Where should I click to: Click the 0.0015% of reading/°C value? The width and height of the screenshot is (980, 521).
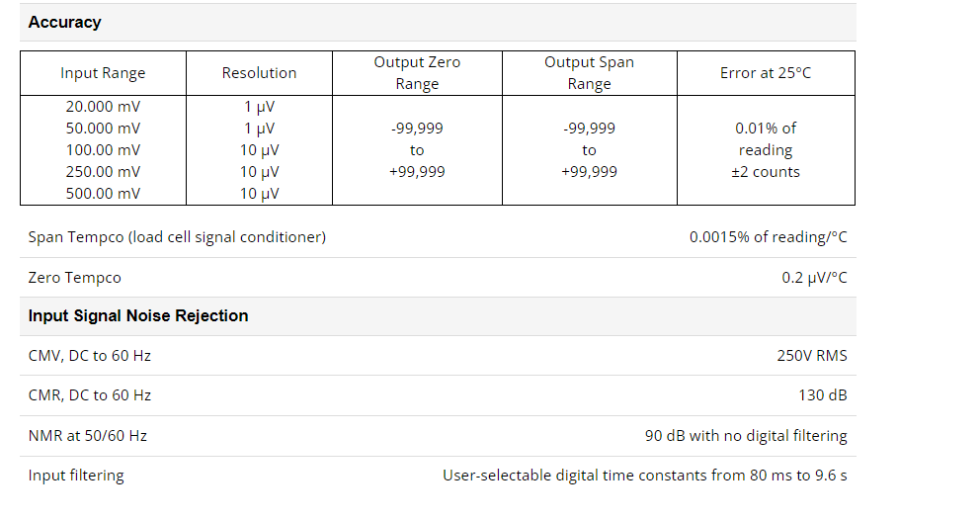tap(769, 237)
